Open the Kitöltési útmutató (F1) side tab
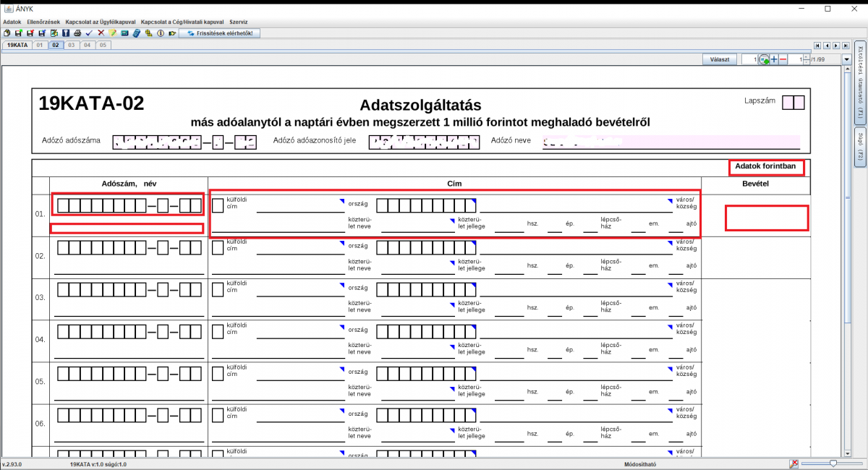This screenshot has height=470, width=868. click(x=860, y=82)
